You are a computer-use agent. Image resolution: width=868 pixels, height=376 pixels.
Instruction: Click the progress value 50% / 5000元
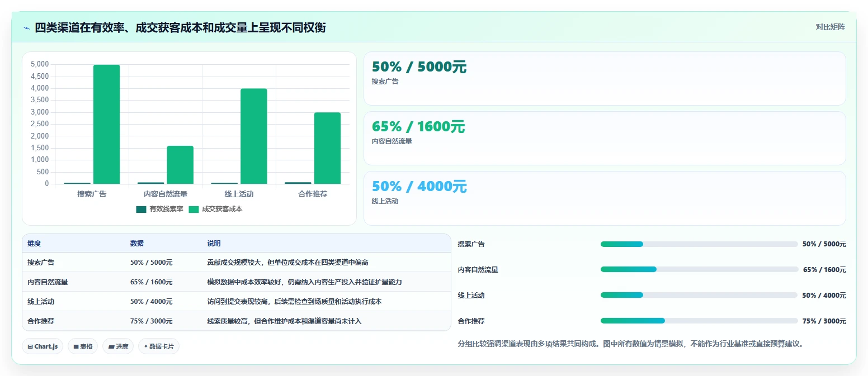824,244
